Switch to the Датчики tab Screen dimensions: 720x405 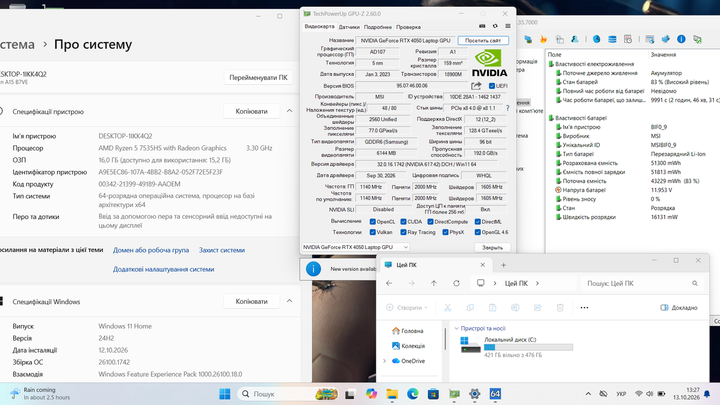tap(349, 27)
